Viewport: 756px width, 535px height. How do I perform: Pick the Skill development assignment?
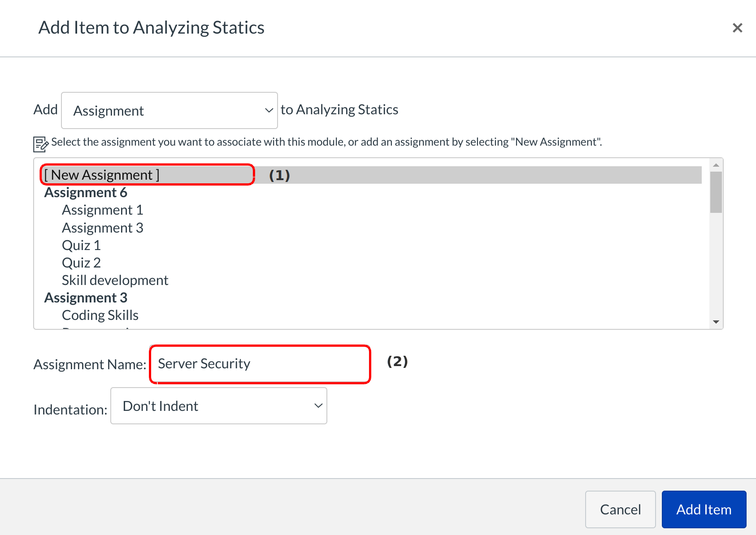click(115, 280)
